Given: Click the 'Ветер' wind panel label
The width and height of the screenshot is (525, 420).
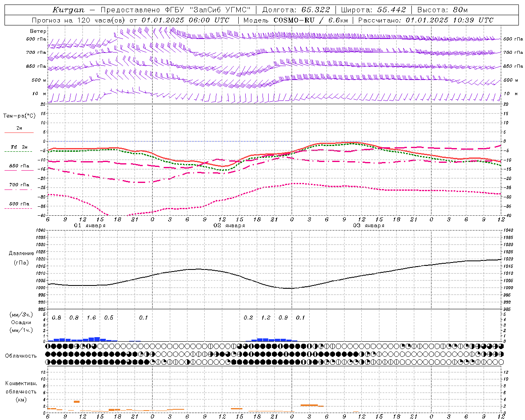Looking at the screenshot, I should pyautogui.click(x=38, y=31).
